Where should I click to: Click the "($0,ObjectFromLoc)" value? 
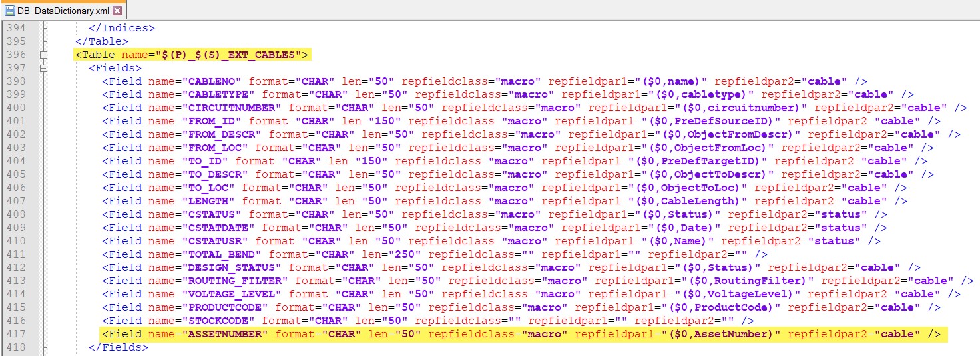point(704,148)
